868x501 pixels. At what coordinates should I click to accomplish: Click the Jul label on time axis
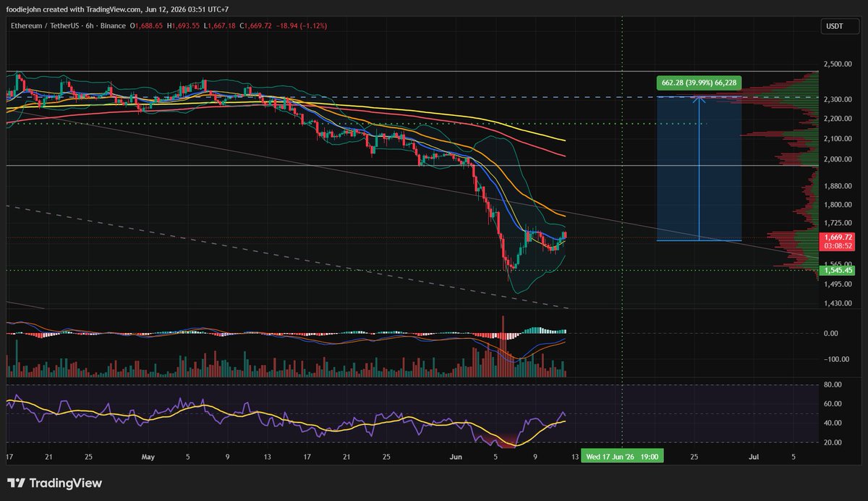pos(754,458)
